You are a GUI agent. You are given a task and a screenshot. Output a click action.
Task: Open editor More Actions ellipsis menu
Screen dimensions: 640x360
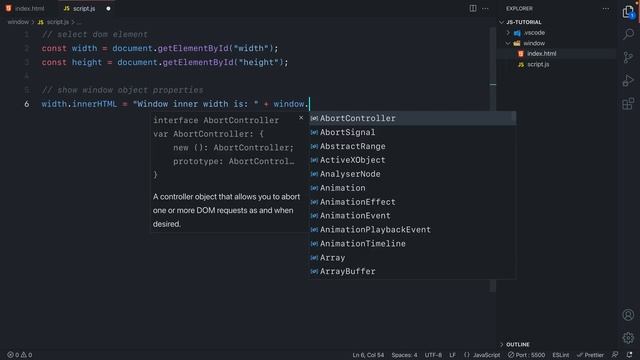click(x=485, y=8)
